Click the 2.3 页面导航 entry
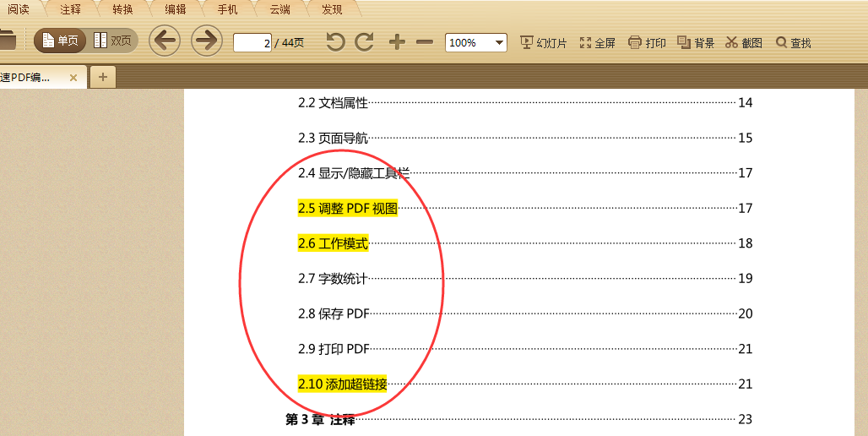Screen dimensions: 868x436 point(333,138)
